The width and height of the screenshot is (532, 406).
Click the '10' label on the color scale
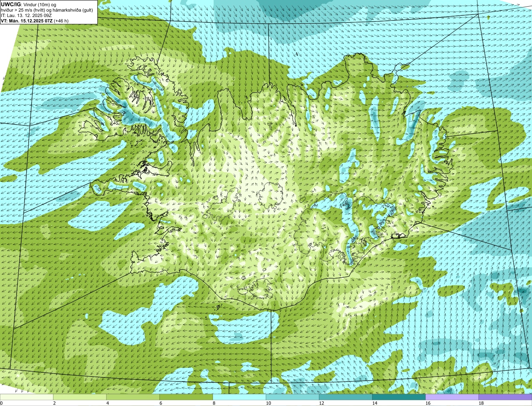[x=268, y=403]
